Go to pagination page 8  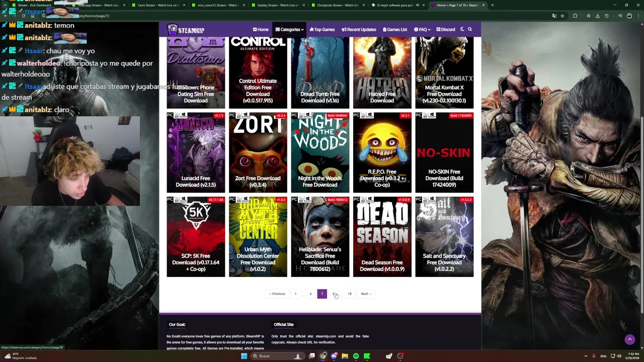(334, 294)
